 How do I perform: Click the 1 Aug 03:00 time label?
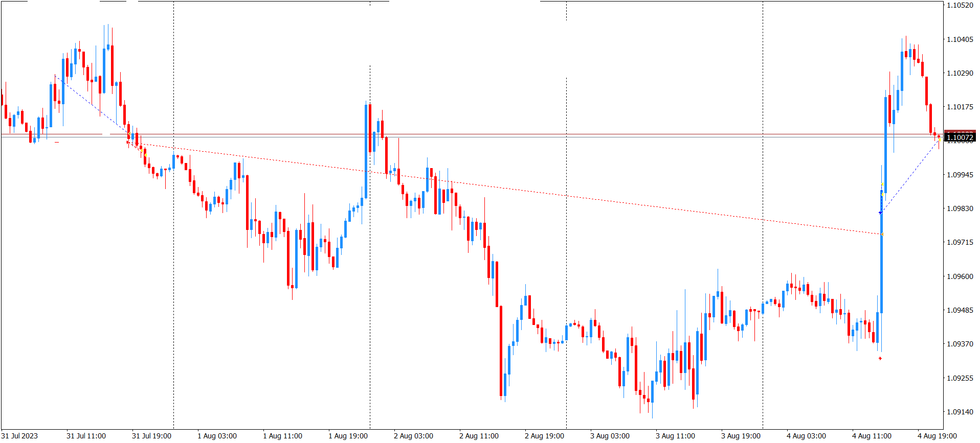point(217,436)
